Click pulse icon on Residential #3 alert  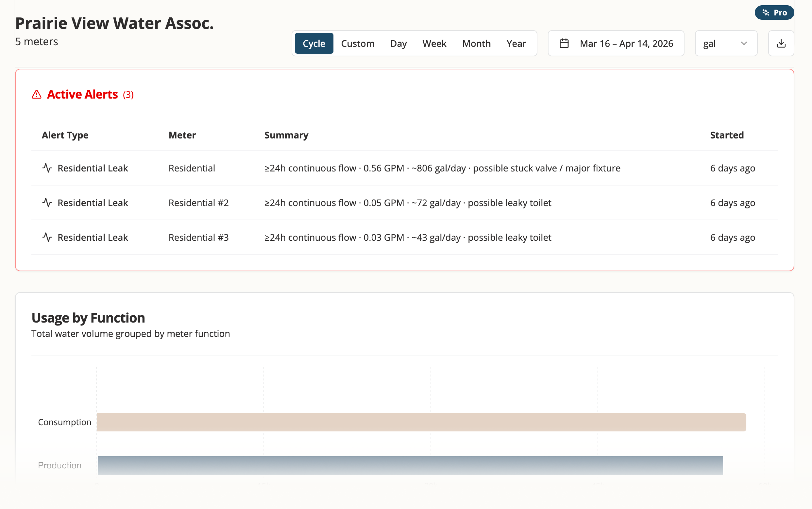click(x=47, y=237)
